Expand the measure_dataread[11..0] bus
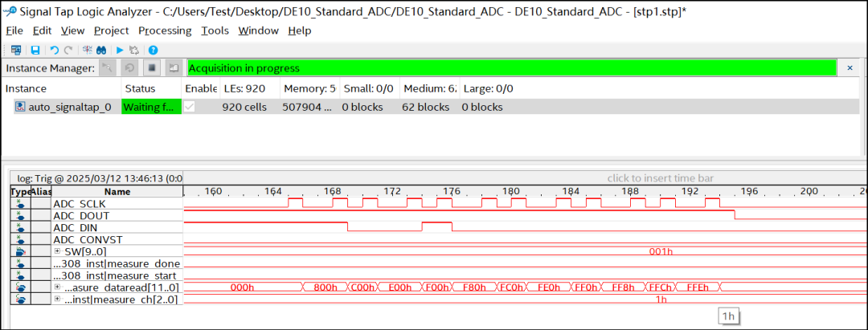This screenshot has width=868, height=330. (x=58, y=287)
